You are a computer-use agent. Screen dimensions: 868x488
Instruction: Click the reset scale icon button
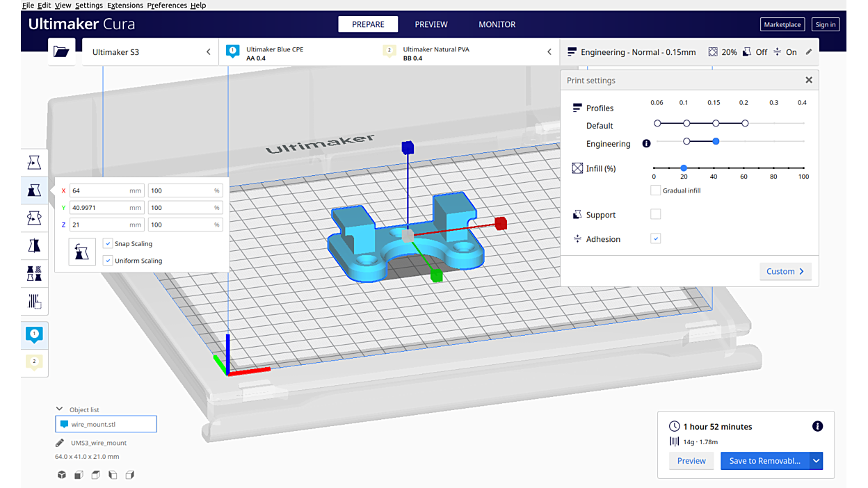(x=82, y=252)
